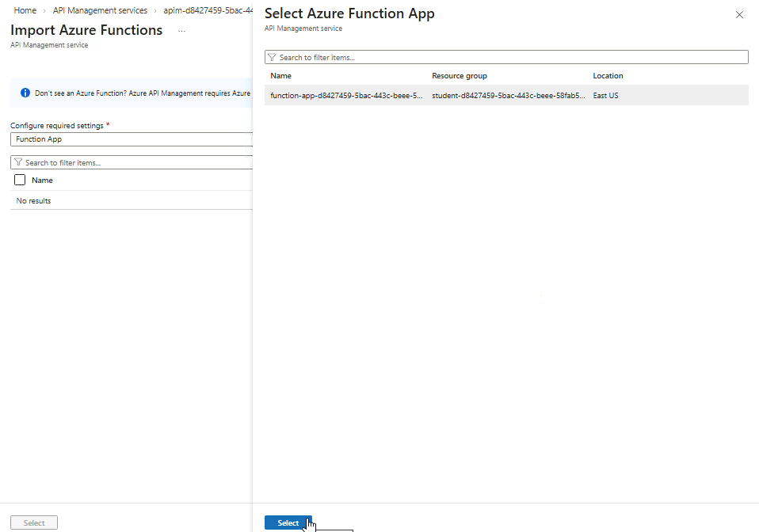Click the blue info icon in the banner
Image resolution: width=759 pixels, height=532 pixels.
point(25,93)
